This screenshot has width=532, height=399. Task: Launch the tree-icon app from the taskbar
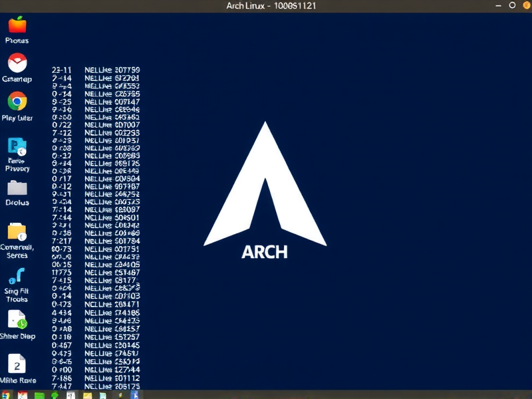55,394
